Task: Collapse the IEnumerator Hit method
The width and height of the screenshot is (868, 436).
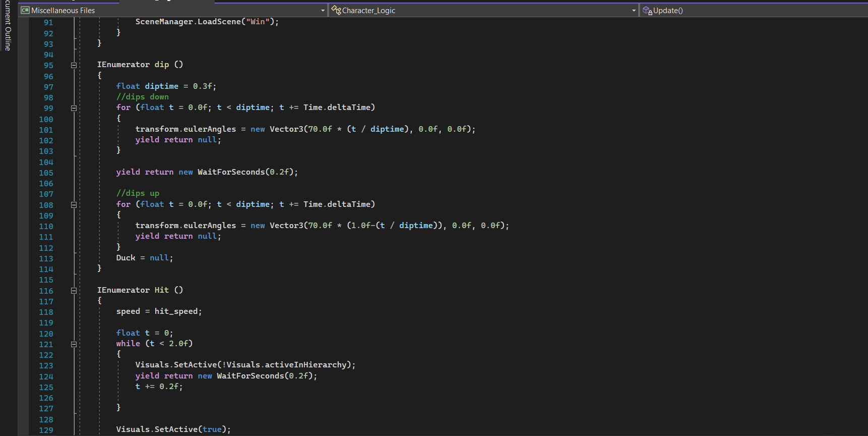Action: click(74, 291)
